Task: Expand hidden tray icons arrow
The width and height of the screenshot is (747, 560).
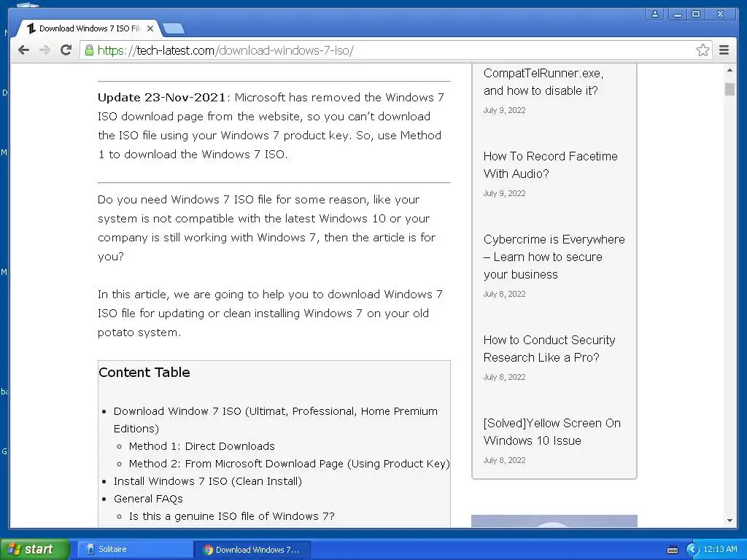Action: tap(692, 550)
